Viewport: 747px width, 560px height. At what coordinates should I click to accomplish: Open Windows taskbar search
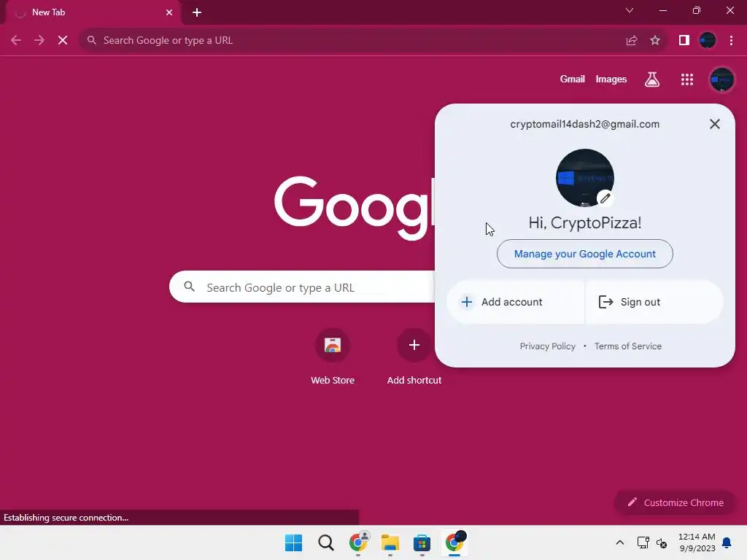(x=326, y=542)
